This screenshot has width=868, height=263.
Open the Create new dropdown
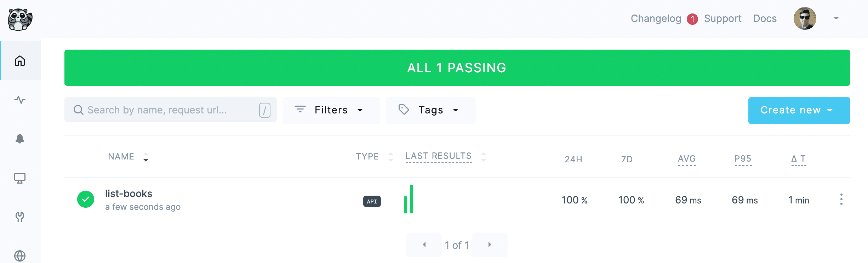coord(799,110)
